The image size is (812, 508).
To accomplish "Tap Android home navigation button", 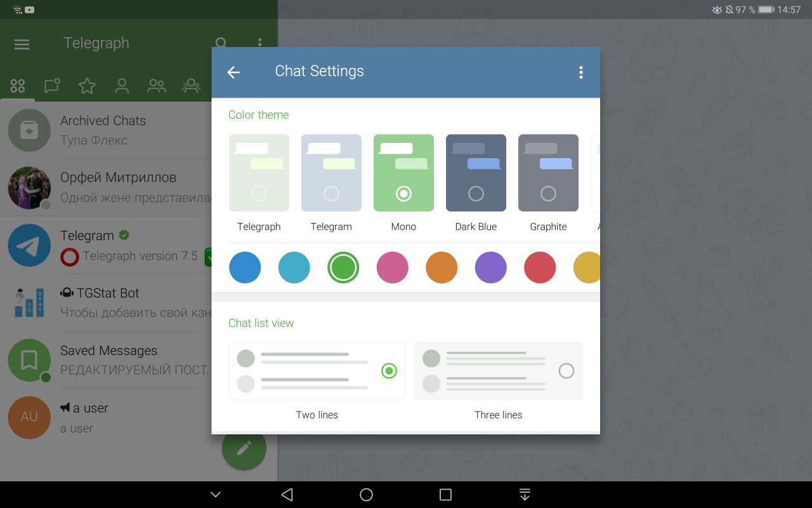I will [x=366, y=495].
